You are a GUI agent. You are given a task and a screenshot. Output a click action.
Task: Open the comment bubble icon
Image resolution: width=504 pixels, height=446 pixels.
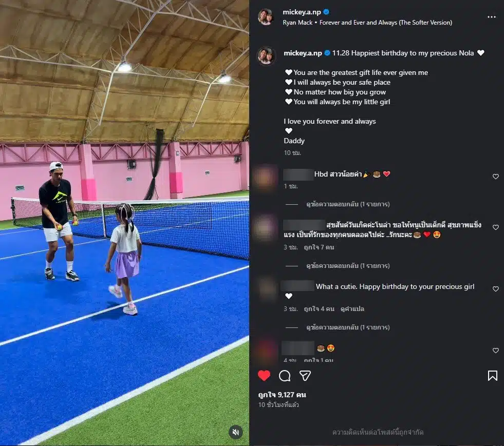pyautogui.click(x=285, y=376)
